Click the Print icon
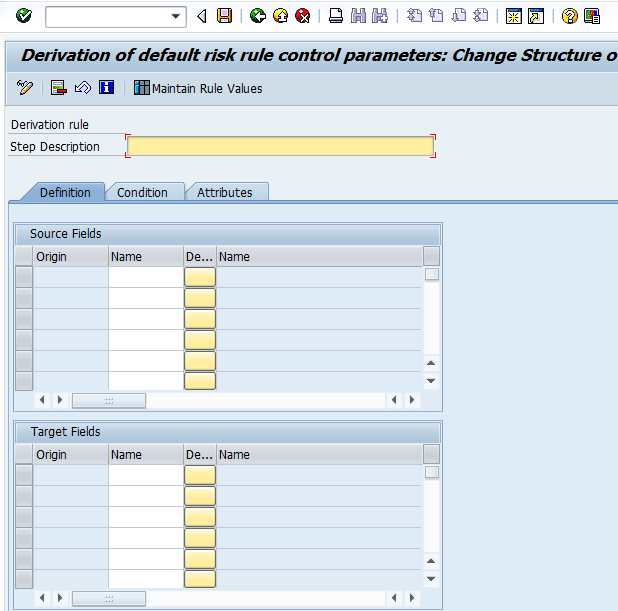 (336, 16)
